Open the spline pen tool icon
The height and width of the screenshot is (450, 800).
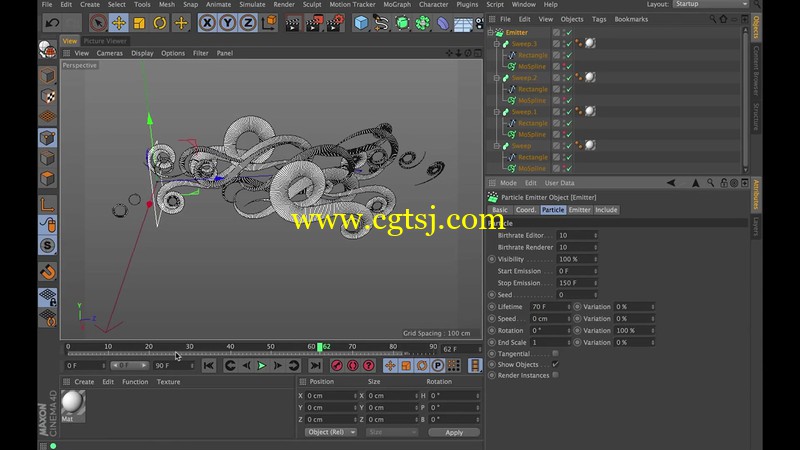pyautogui.click(x=381, y=23)
